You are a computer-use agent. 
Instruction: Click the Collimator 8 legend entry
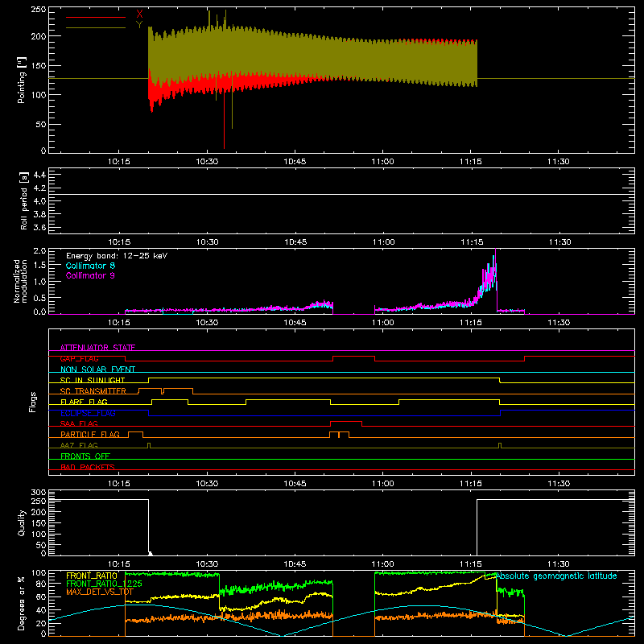(90, 266)
